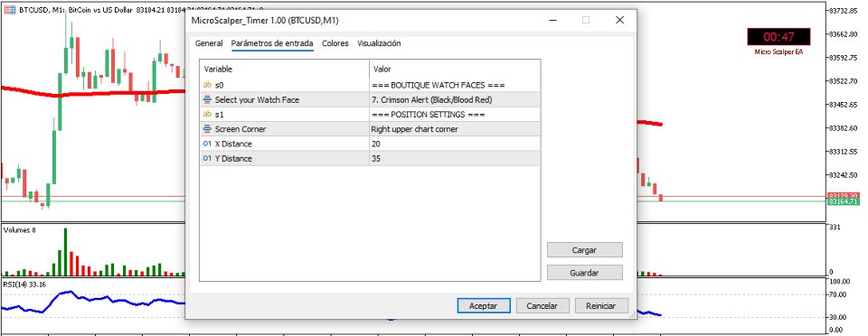Click the BTCUSD chart title icon

click(x=10, y=9)
